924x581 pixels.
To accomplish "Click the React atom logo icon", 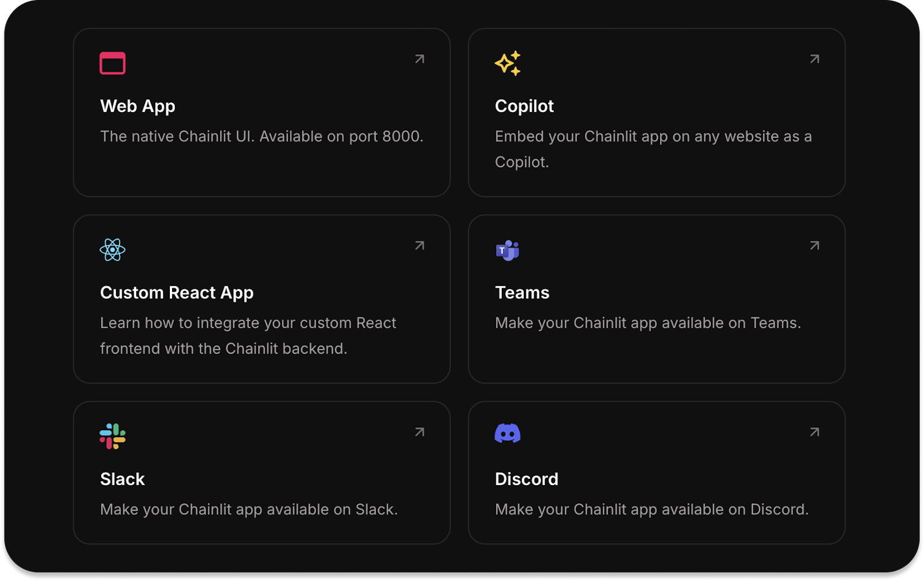I will point(113,250).
